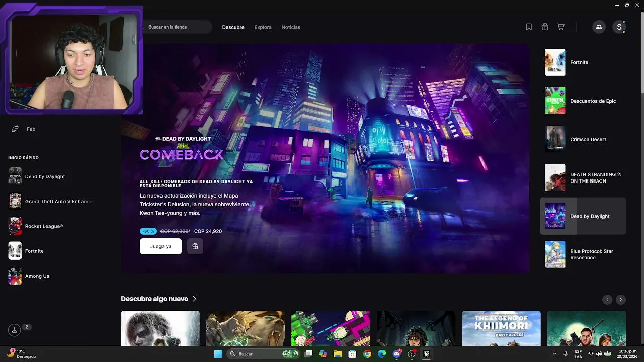Open the friends list icon
The image size is (644, 362).
599,27
